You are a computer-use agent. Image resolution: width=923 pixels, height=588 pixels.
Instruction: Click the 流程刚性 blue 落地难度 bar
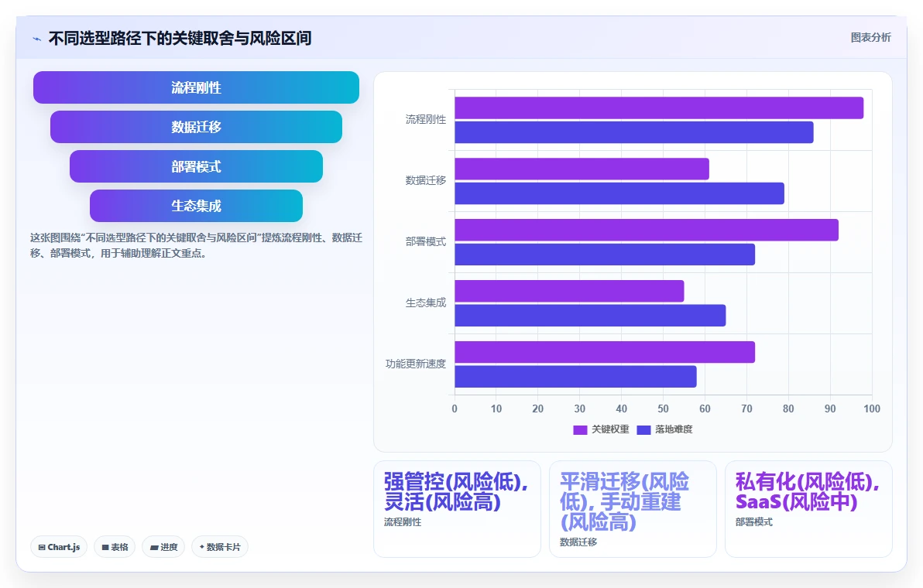click(634, 132)
